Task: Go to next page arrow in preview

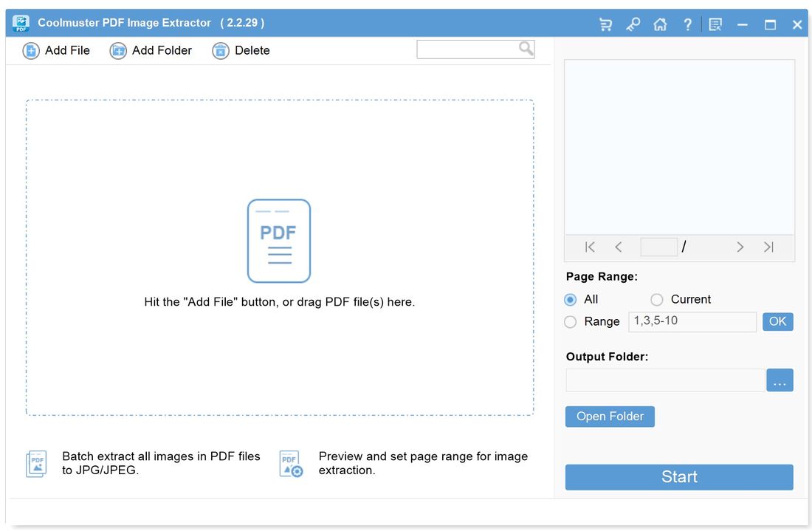Action: point(740,247)
